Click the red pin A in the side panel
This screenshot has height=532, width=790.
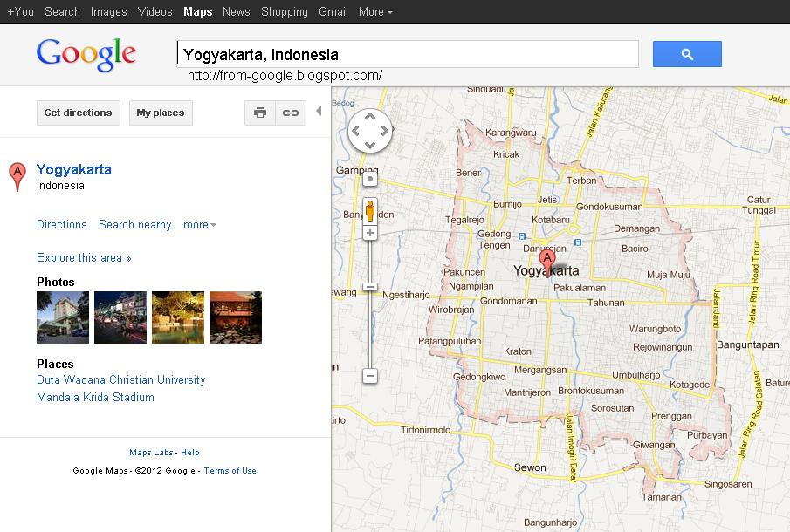click(17, 176)
